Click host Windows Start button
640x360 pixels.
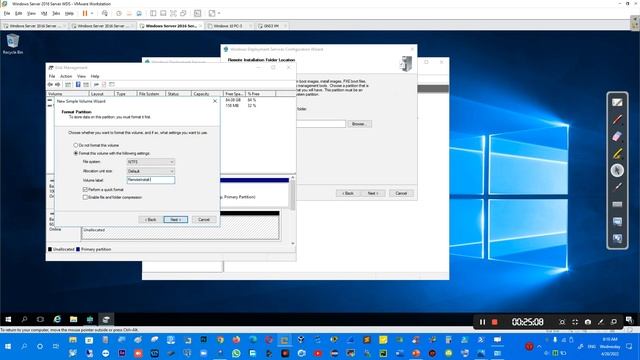pyautogui.click(x=8, y=347)
